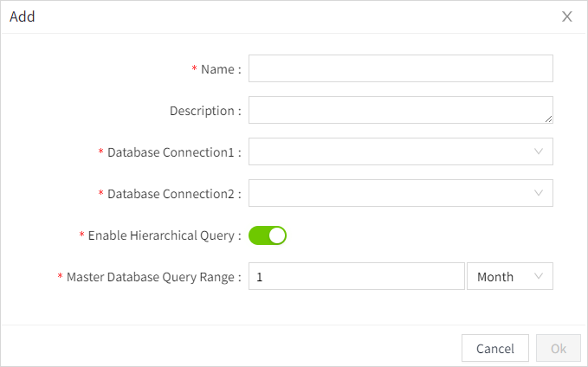The height and width of the screenshot is (367, 588).
Task: Click the Description field label
Action: tap(202, 111)
